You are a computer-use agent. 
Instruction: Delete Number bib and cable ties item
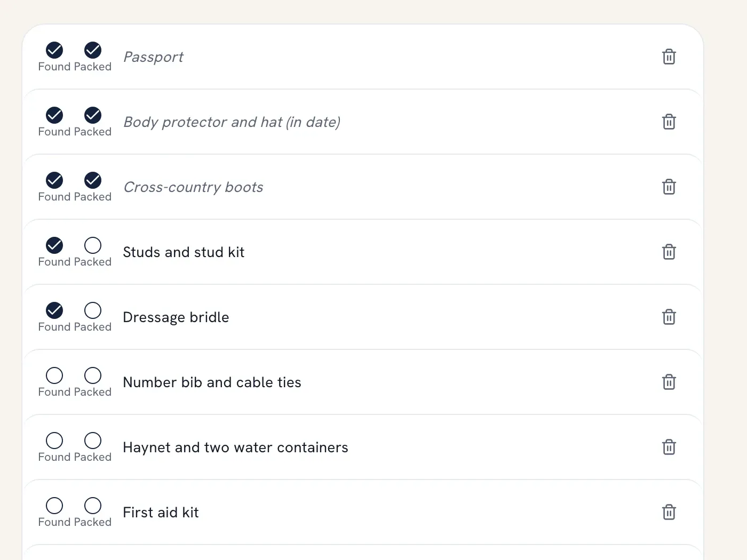pos(669,382)
